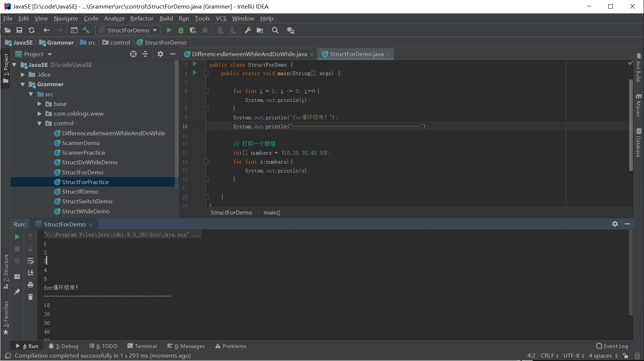Click the print icon in Run panel
This screenshot has width=644, height=361.
point(30,285)
